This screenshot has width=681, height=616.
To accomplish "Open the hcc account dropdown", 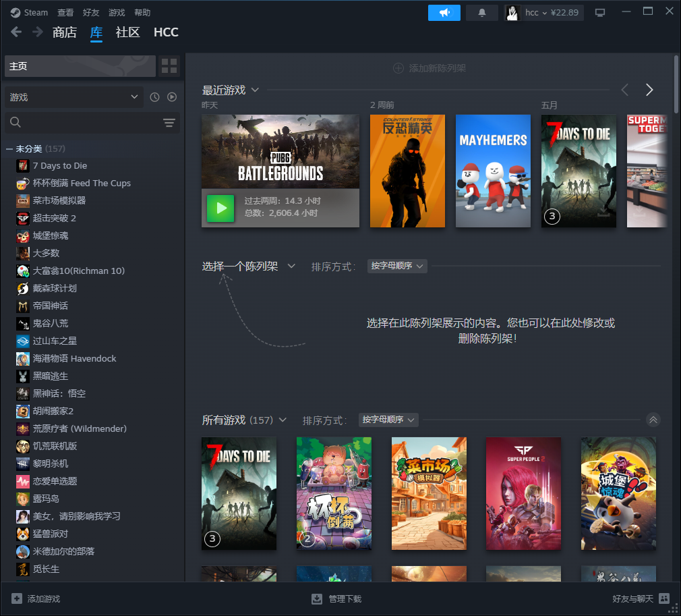I will (x=543, y=13).
